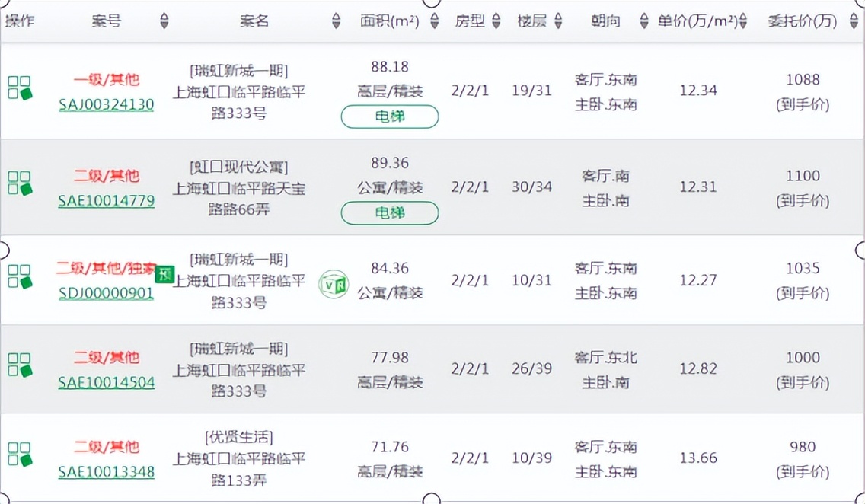Screen dimensions: 865x504
Task: Toggle sort direction on the 委托价(万) column
Action: pyautogui.click(x=854, y=21)
